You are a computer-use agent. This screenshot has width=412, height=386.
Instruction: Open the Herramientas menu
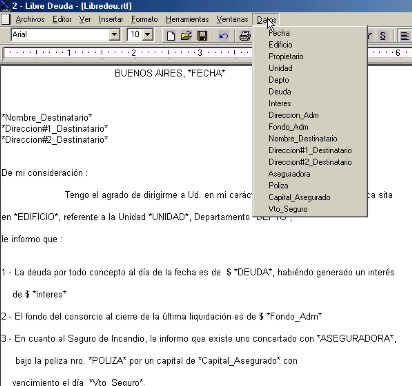187,19
